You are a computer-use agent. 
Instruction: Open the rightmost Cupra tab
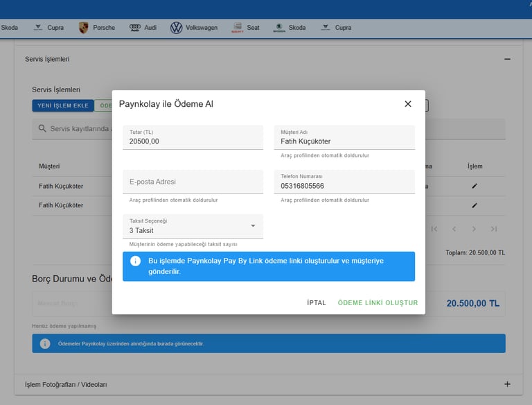point(336,28)
